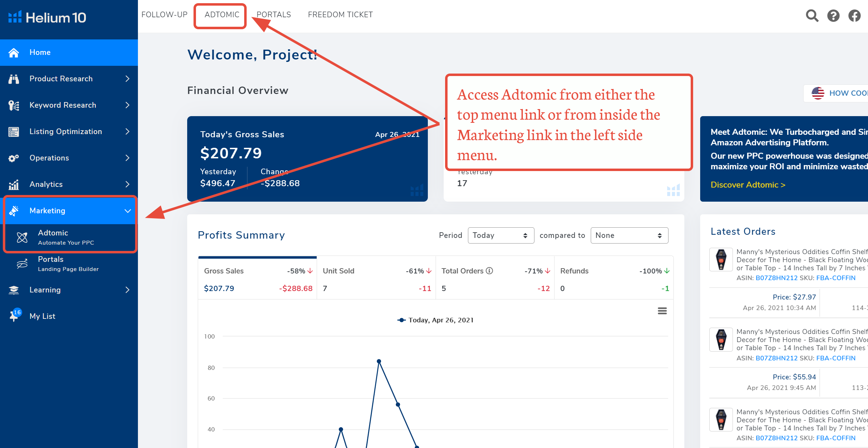Collapse Marketing menu chevron
868x448 pixels.
(128, 211)
